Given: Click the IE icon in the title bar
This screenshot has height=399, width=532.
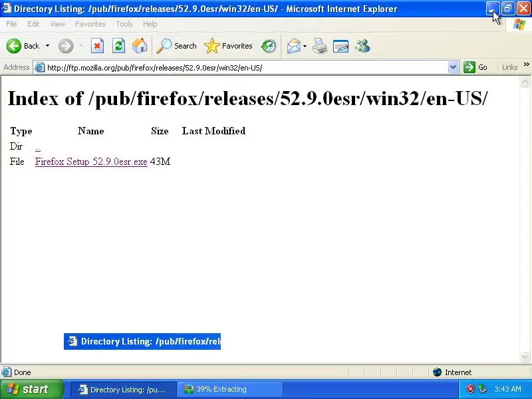Looking at the screenshot, I should [6, 8].
